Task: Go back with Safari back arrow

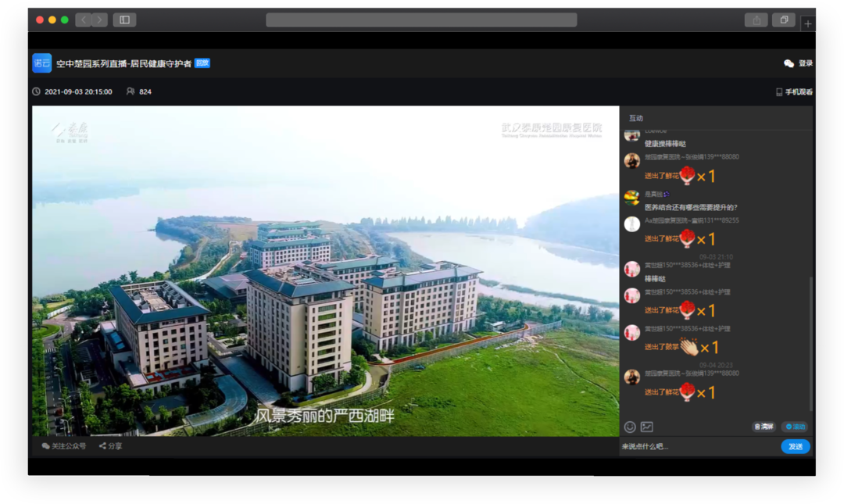Action: [84, 20]
